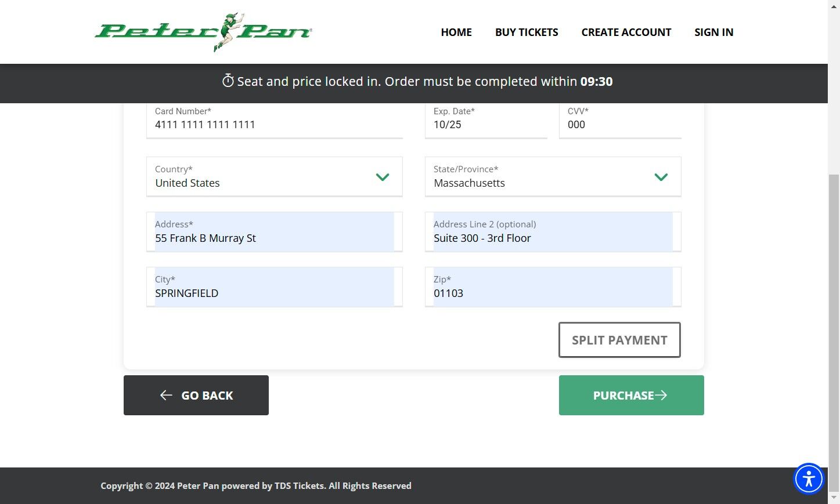The height and width of the screenshot is (504, 840).
Task: Click the Country dropdown chevron
Action: pyautogui.click(x=382, y=177)
